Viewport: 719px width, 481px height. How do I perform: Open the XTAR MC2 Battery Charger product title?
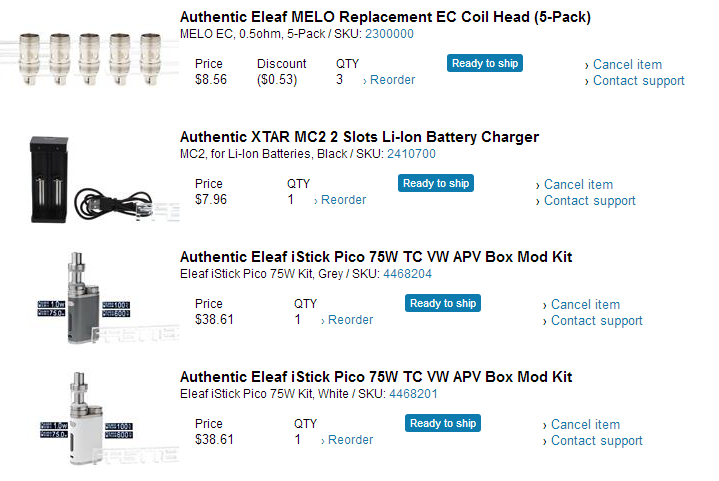click(359, 137)
